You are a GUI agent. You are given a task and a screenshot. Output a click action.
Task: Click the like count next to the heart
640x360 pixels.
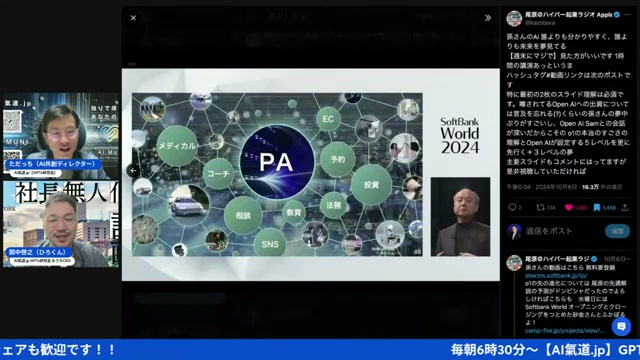581,208
